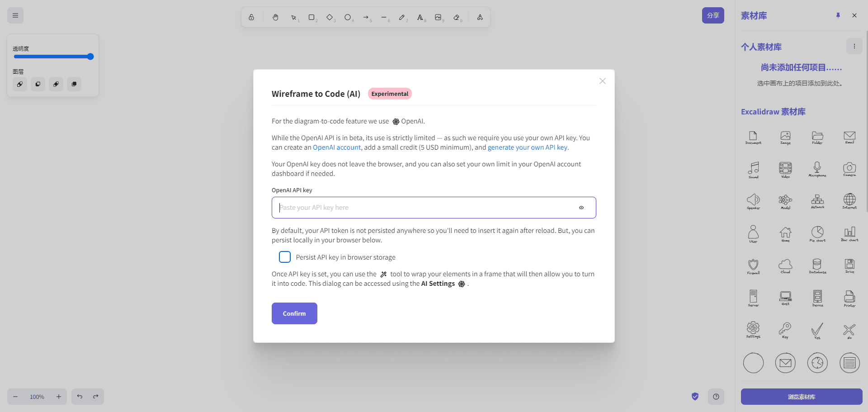Select the Rectangle shape tool
Viewport: 868px width, 412px height.
coord(311,17)
